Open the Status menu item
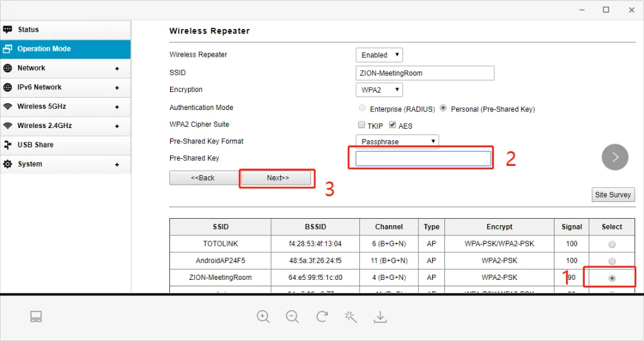This screenshot has width=644, height=341. (x=65, y=30)
